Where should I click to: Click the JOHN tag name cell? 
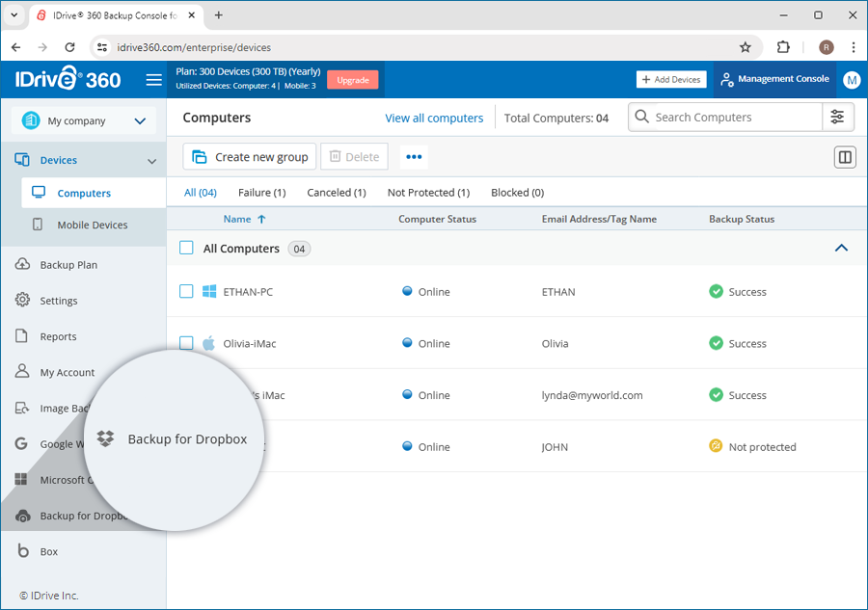555,447
